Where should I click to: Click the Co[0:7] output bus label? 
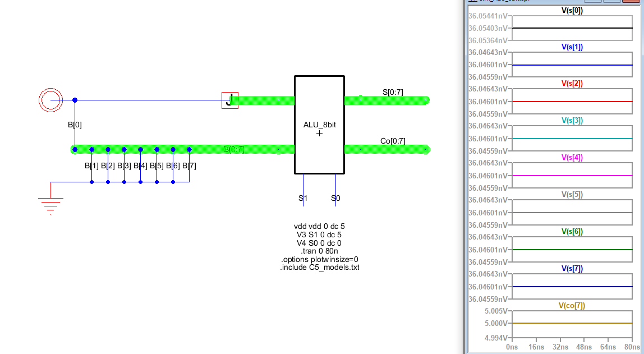(x=393, y=141)
